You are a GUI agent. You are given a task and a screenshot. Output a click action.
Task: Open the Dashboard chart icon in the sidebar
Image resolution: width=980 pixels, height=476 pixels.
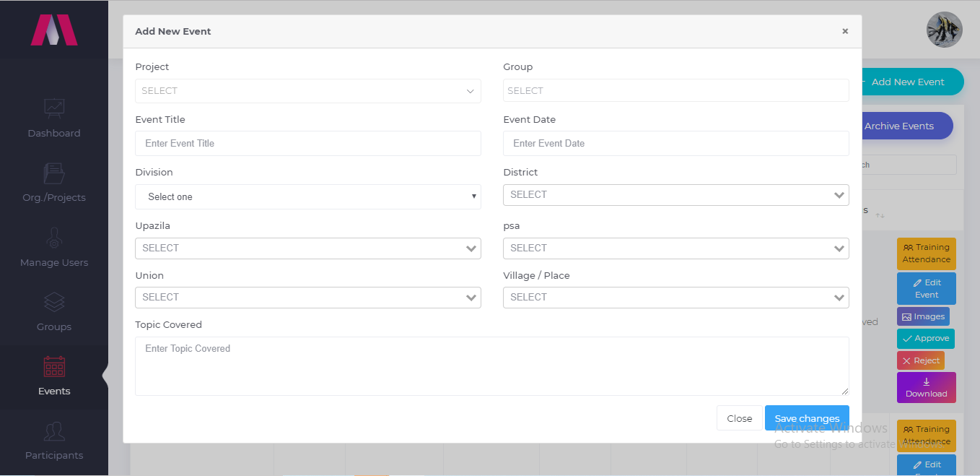(x=54, y=108)
